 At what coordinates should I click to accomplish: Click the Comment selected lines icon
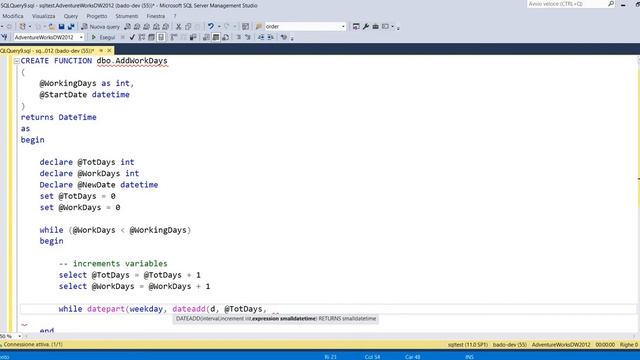(238, 37)
